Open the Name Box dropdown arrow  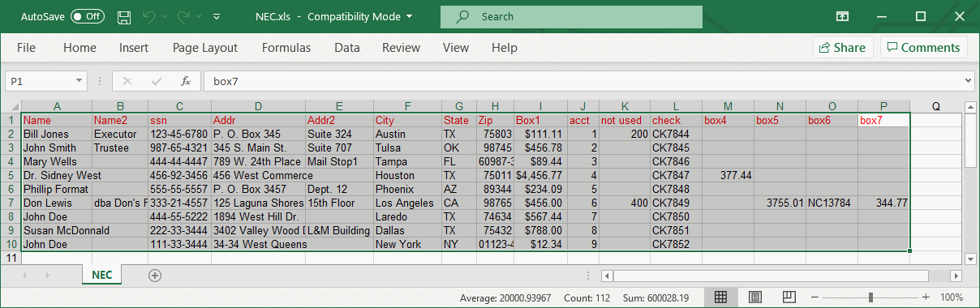pyautogui.click(x=80, y=81)
